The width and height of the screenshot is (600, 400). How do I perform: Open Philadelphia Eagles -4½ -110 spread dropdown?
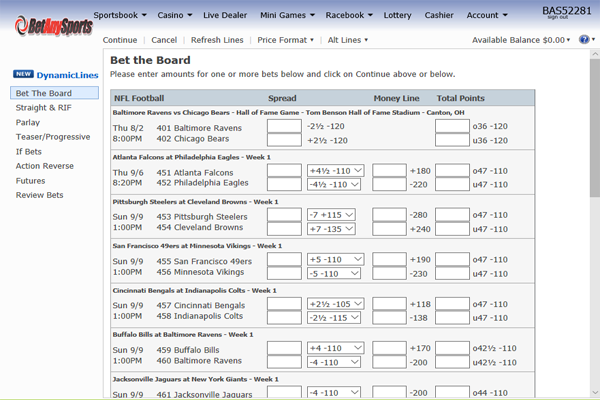pos(334,184)
